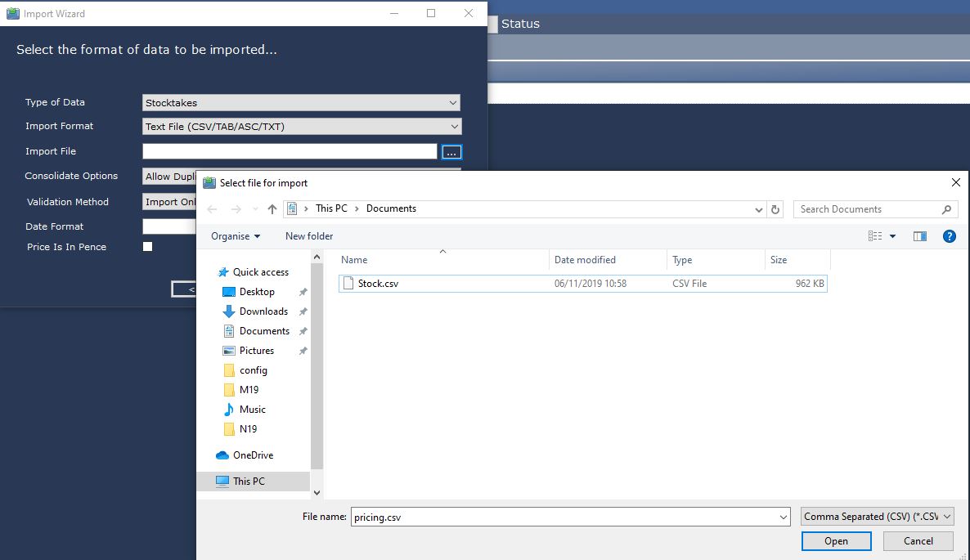Click the browse (...) button for Import File
This screenshot has width=970, height=560.
pos(451,152)
